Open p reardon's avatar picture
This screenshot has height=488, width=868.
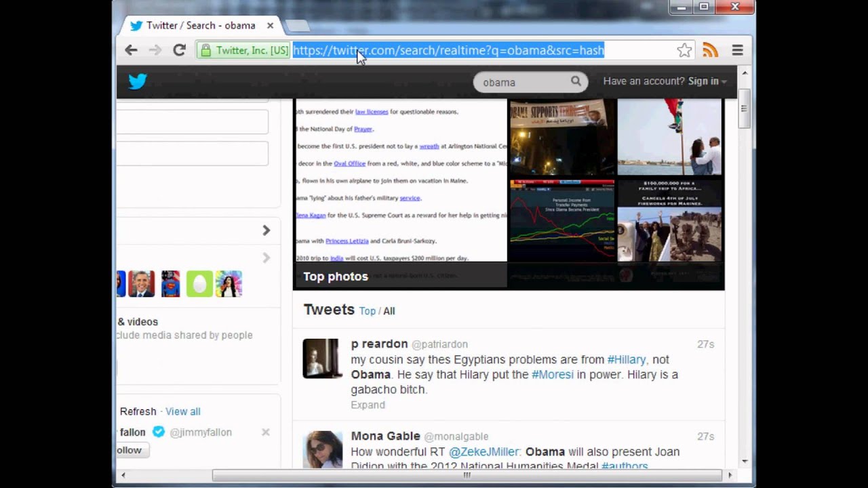(323, 359)
